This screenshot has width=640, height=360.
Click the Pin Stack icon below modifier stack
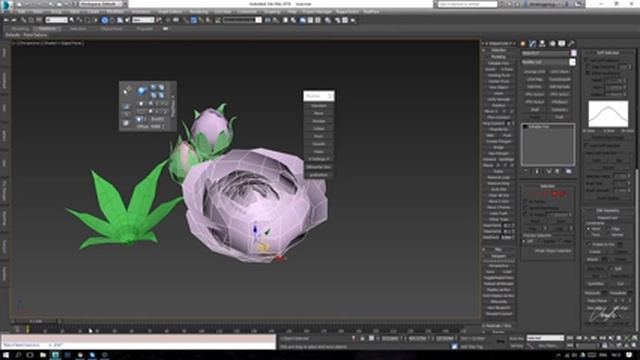(526, 171)
